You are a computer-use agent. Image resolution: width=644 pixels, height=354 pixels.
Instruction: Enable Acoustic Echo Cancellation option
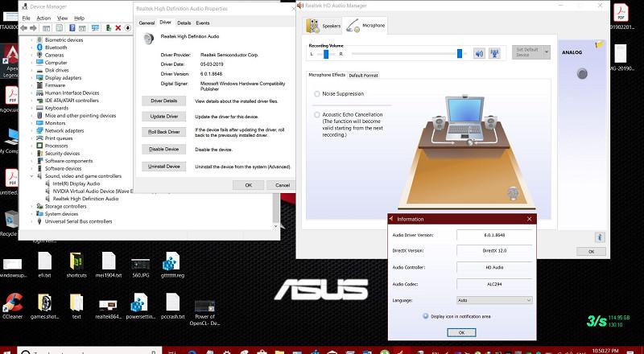pos(316,114)
